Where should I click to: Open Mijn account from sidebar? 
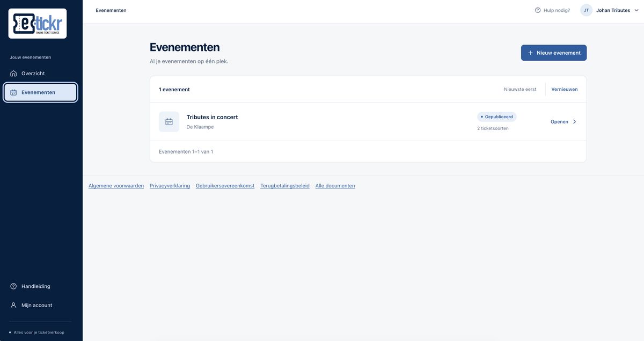click(x=41, y=305)
